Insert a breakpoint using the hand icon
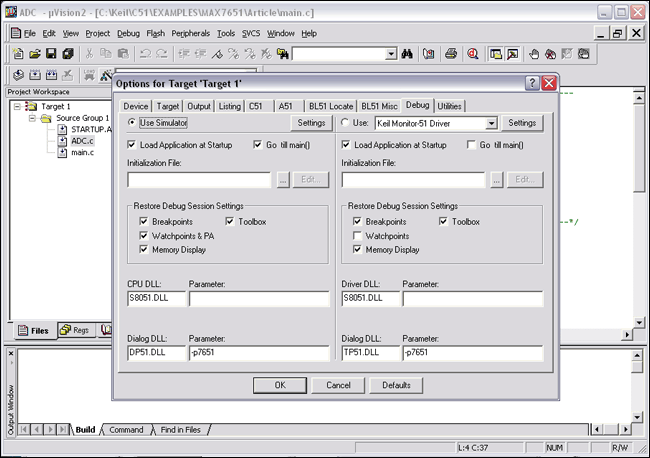 pyautogui.click(x=534, y=54)
